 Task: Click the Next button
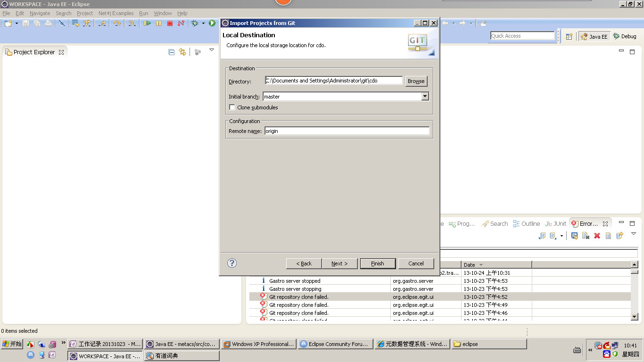tap(339, 263)
